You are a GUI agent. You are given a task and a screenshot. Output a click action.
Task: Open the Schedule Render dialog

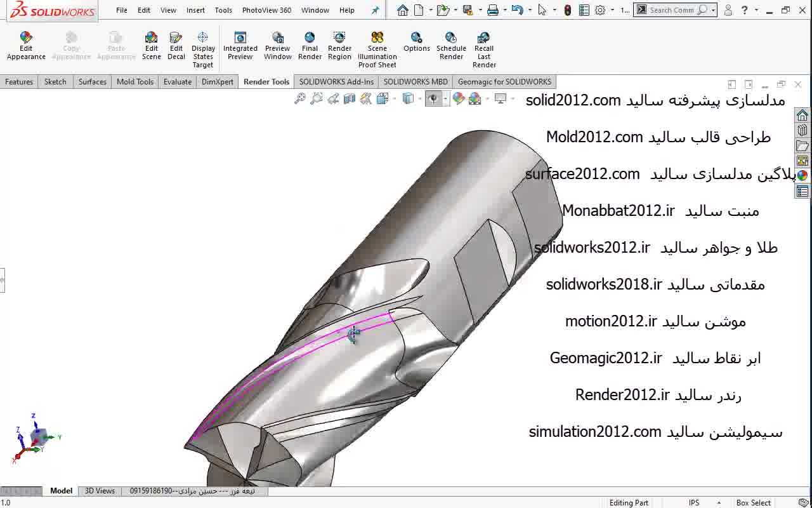point(451,46)
